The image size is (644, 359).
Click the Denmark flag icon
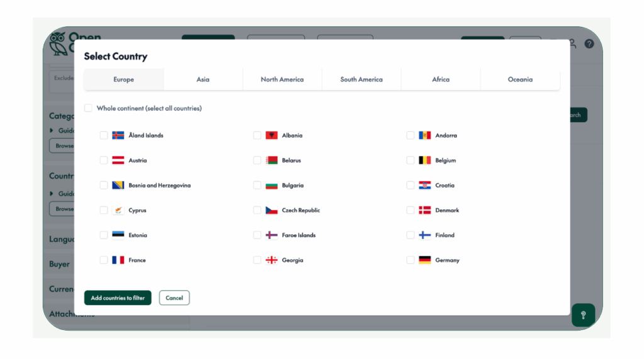[425, 210]
